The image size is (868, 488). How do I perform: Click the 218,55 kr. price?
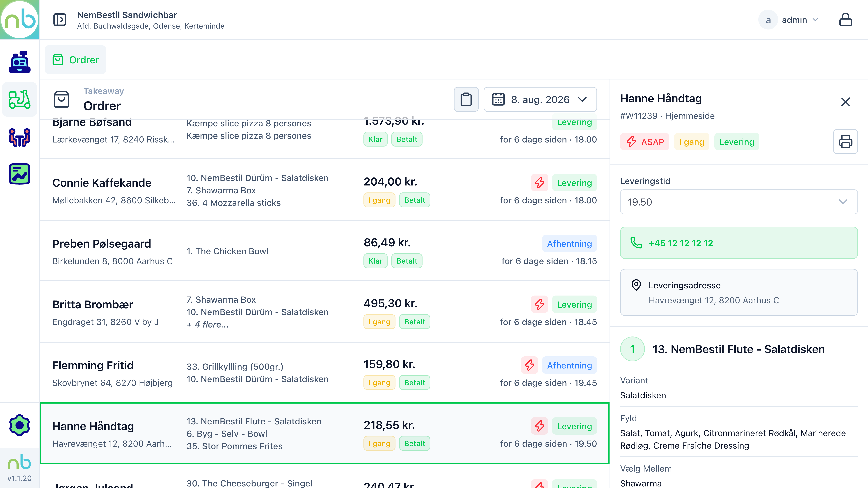389,425
